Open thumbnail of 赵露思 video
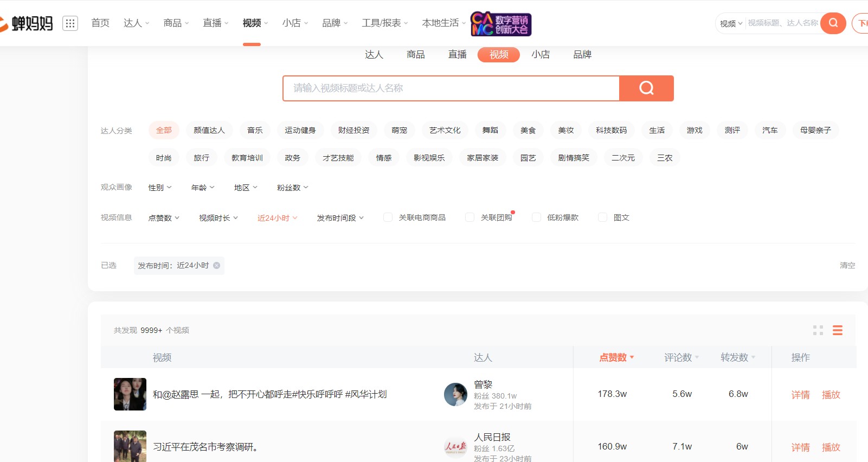This screenshot has width=868, height=462. (x=130, y=394)
